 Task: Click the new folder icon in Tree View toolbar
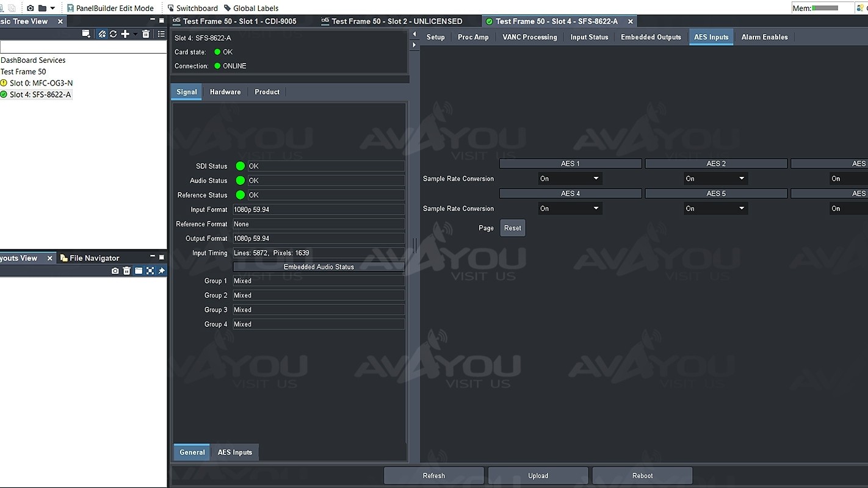(86, 34)
